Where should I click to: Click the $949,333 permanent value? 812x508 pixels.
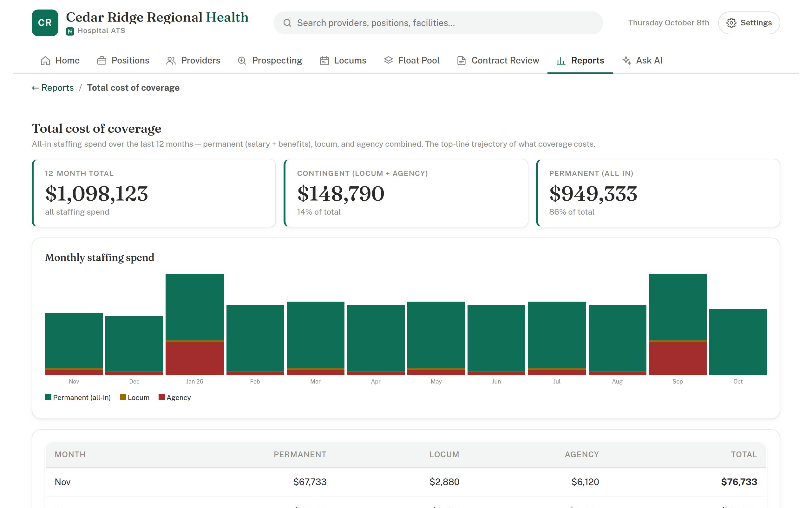point(593,194)
